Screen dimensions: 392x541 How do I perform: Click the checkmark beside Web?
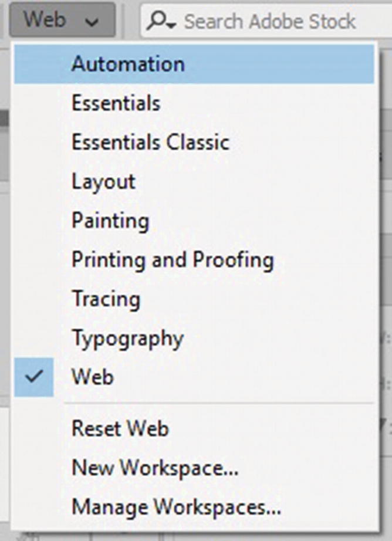[x=35, y=377]
